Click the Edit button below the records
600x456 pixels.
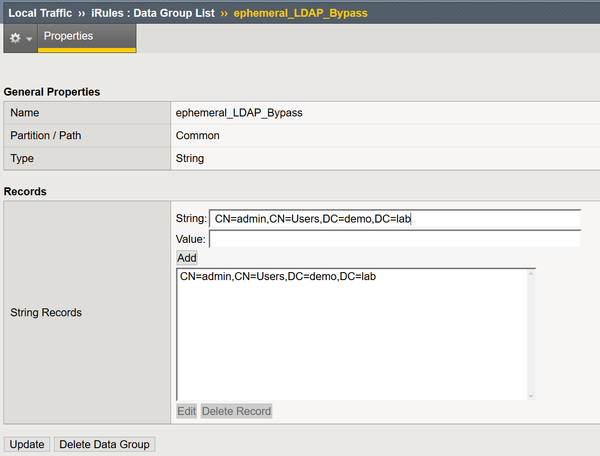[186, 411]
